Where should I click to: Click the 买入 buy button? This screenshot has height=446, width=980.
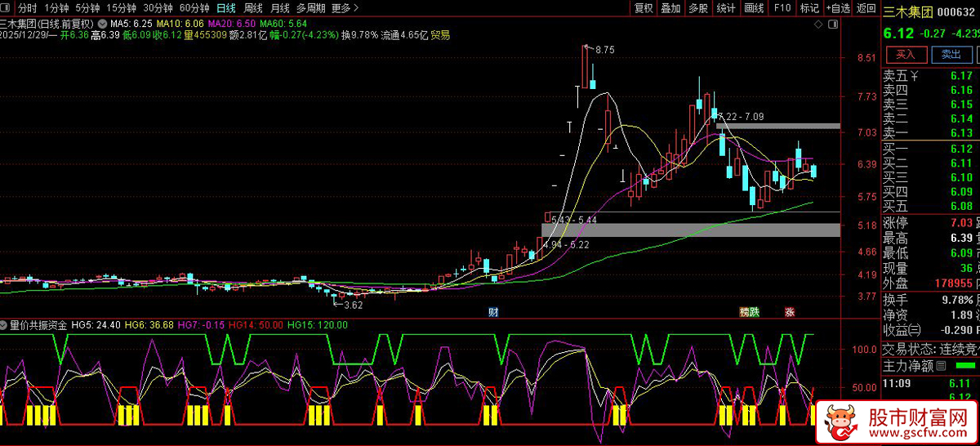click(x=906, y=55)
